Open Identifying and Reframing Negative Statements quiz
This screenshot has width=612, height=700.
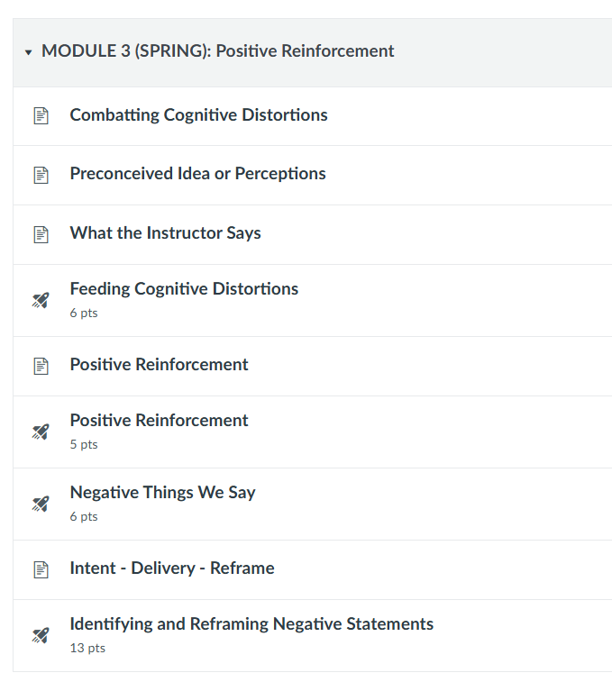click(x=251, y=624)
